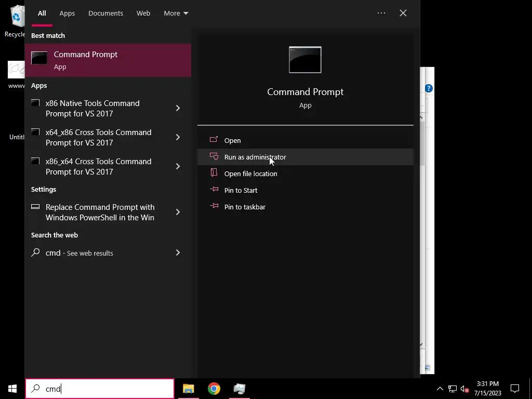Image resolution: width=532 pixels, height=399 pixels.
Task: Switch to the Apps search tab
Action: [67, 13]
